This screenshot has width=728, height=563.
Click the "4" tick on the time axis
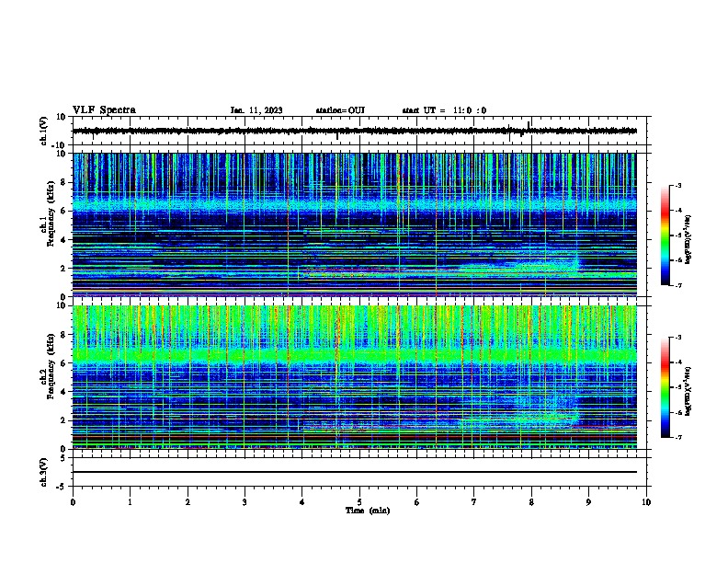(302, 502)
